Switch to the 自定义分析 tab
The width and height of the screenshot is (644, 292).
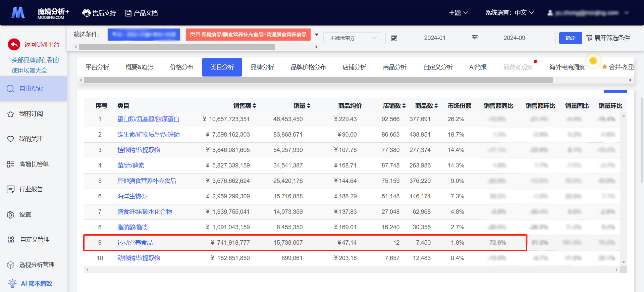pyautogui.click(x=438, y=67)
